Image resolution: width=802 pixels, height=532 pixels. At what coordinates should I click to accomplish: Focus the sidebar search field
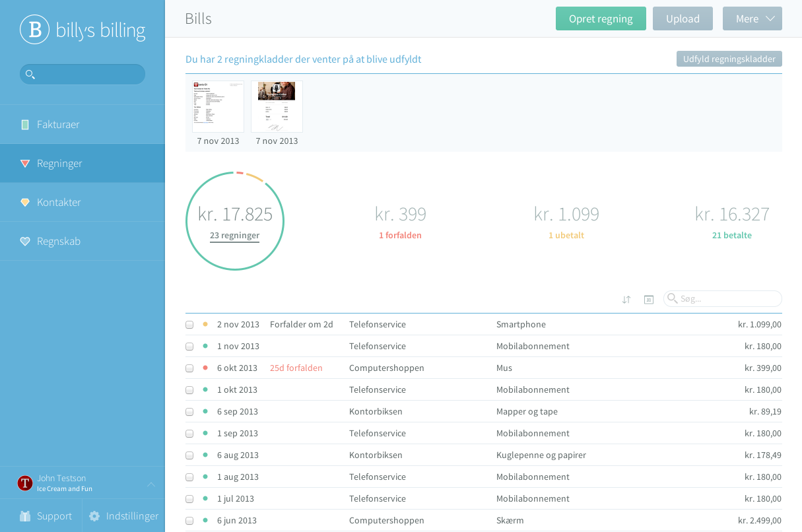(x=83, y=74)
